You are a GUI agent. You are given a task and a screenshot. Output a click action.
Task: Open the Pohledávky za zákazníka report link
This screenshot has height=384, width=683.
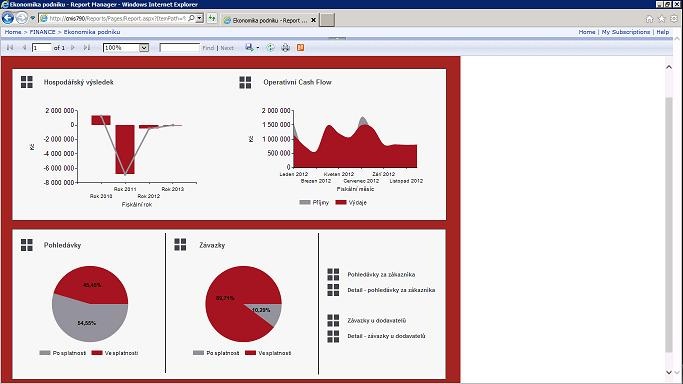coord(381,274)
